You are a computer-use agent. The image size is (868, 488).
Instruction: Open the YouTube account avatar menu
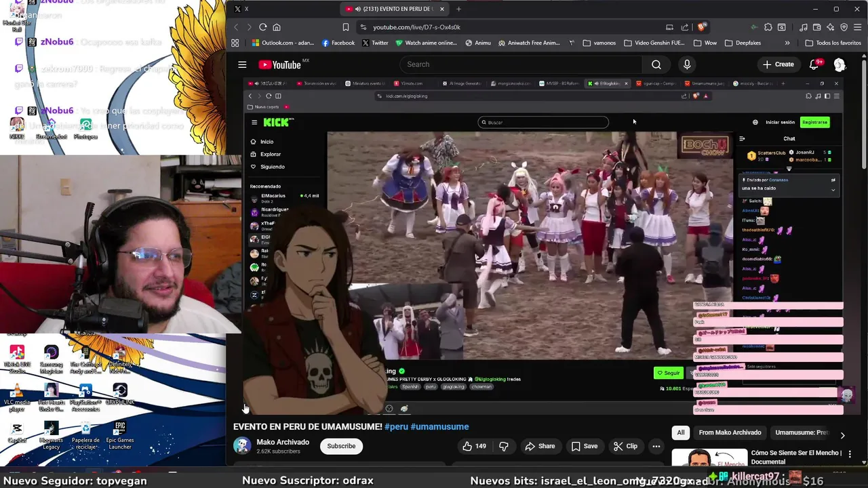tap(840, 64)
